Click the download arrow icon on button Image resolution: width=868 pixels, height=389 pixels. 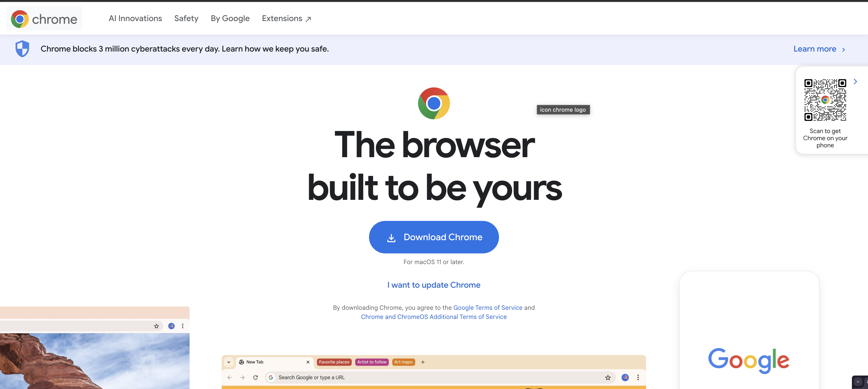point(391,237)
